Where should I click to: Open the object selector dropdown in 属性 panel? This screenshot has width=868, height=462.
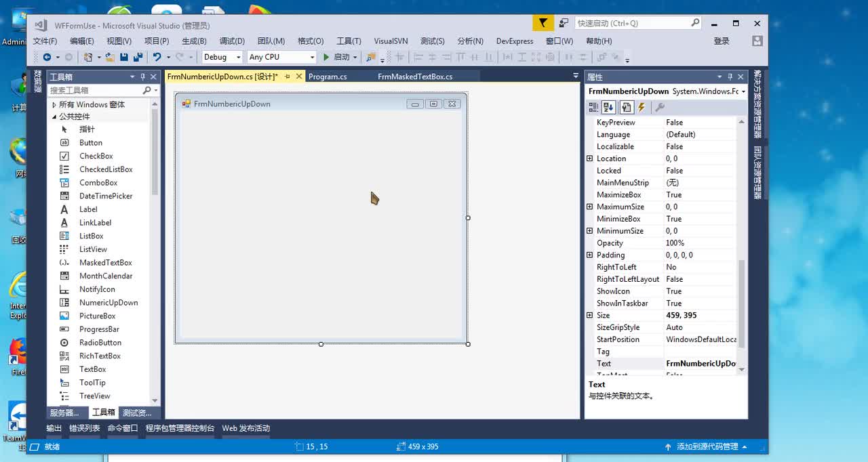[743, 91]
